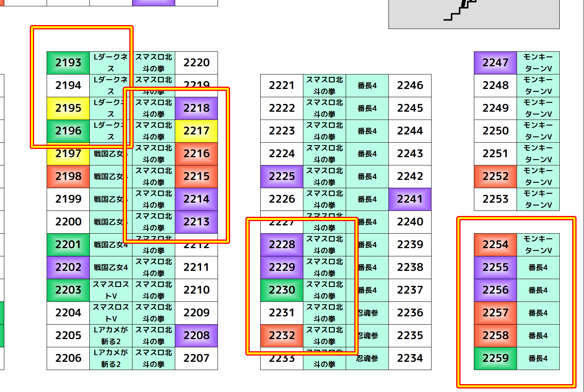Choose the 忍魂参 label beside 2235
The image size is (584, 392).
click(x=368, y=336)
